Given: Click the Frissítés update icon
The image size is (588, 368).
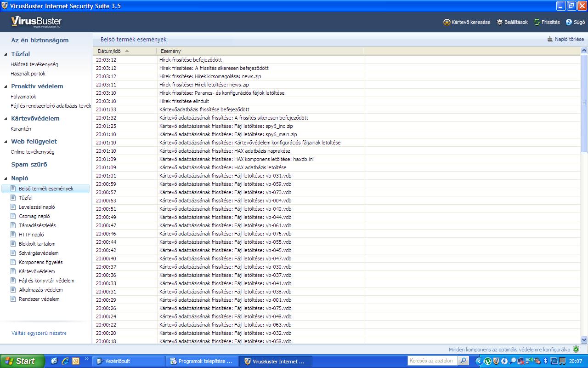Looking at the screenshot, I should [x=537, y=22].
